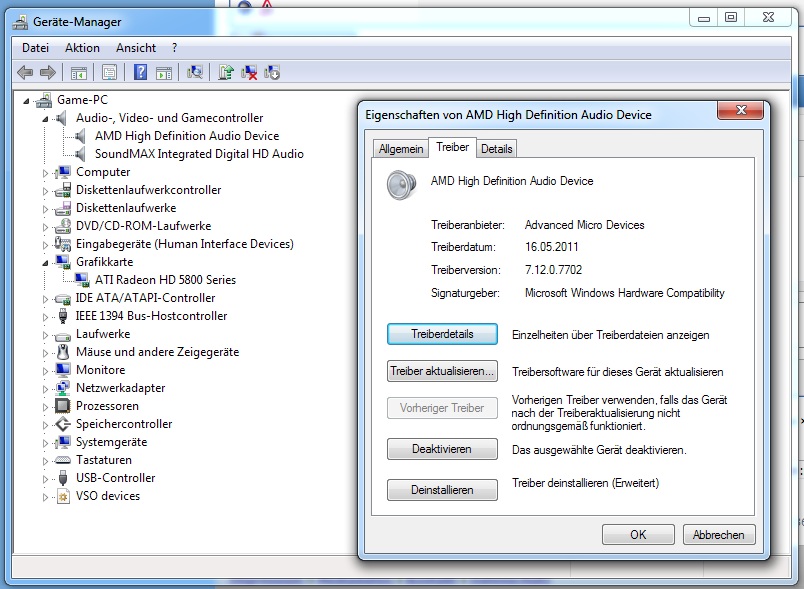Click the Tastaturen keyboard icon
The width and height of the screenshot is (804, 589).
point(63,460)
